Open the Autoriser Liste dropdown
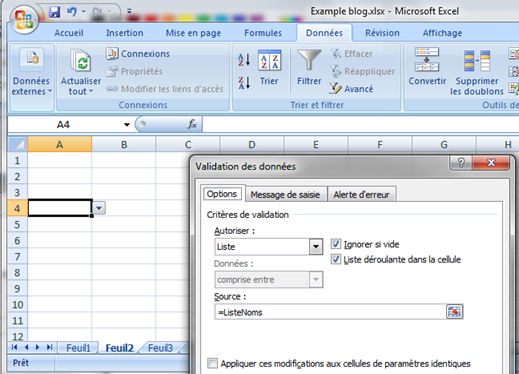Viewport: 519px width, 374px height. pos(316,247)
